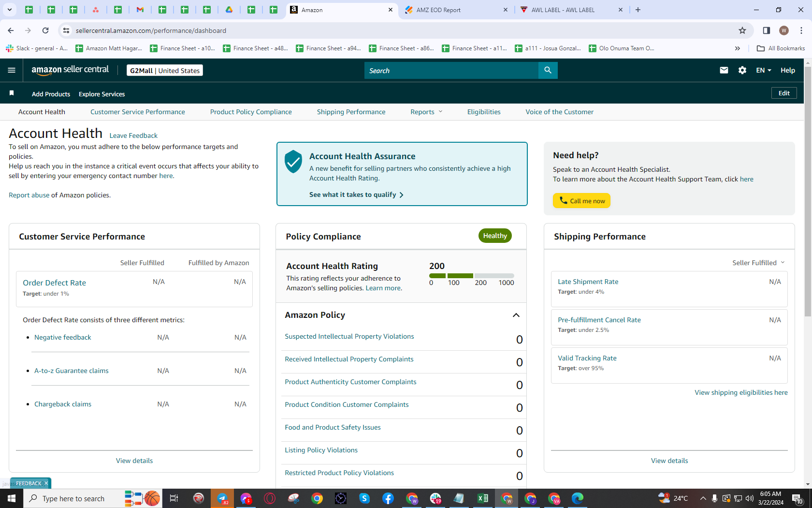Open the Late Shipment Rate link
812x508 pixels.
point(588,282)
